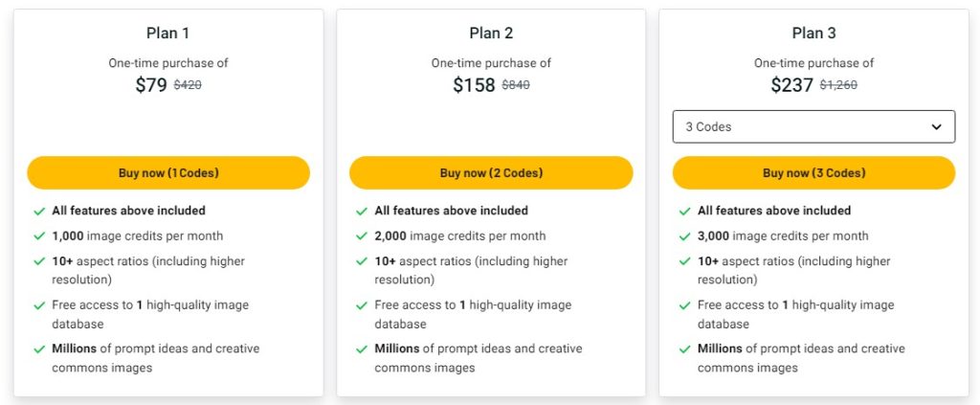Click the crossed-out $840 price

point(516,85)
